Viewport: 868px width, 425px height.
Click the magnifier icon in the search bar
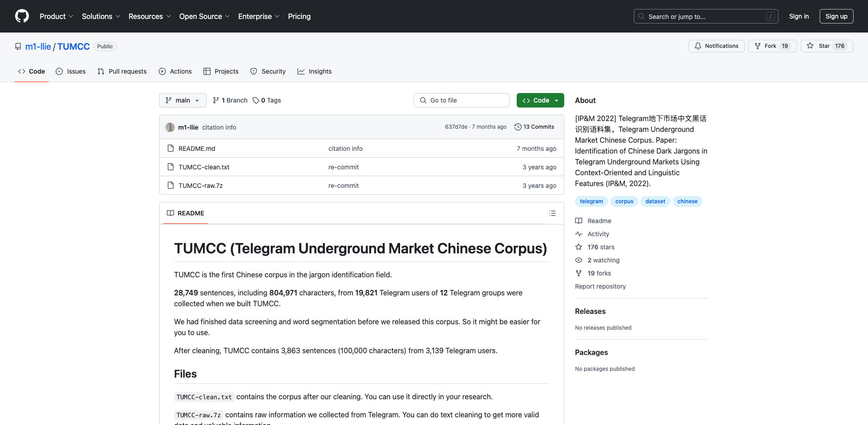pyautogui.click(x=642, y=16)
